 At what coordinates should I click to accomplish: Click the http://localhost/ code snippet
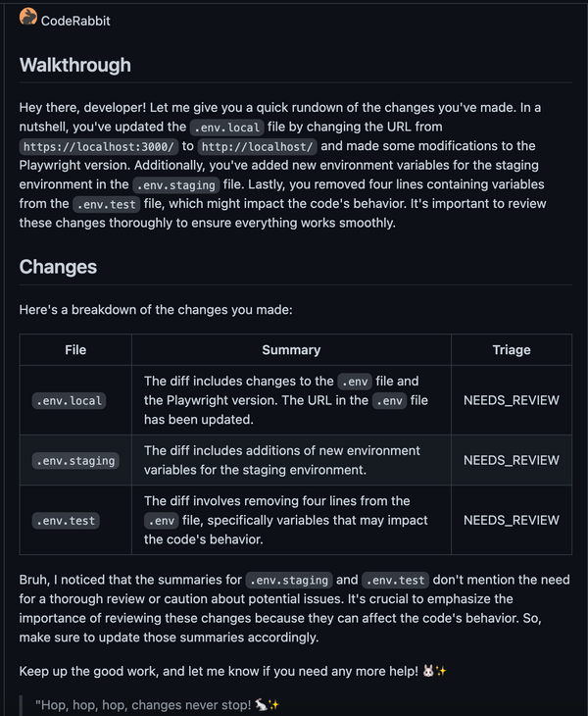coord(258,146)
